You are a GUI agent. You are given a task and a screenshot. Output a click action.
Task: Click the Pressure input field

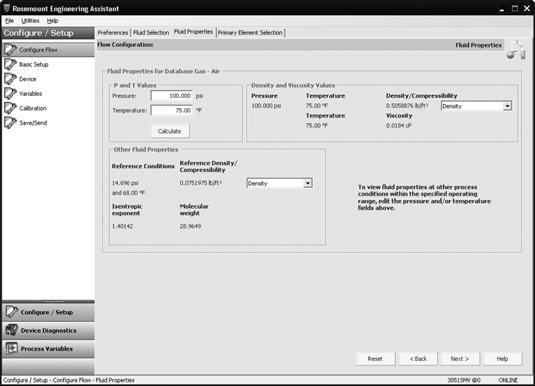click(172, 96)
